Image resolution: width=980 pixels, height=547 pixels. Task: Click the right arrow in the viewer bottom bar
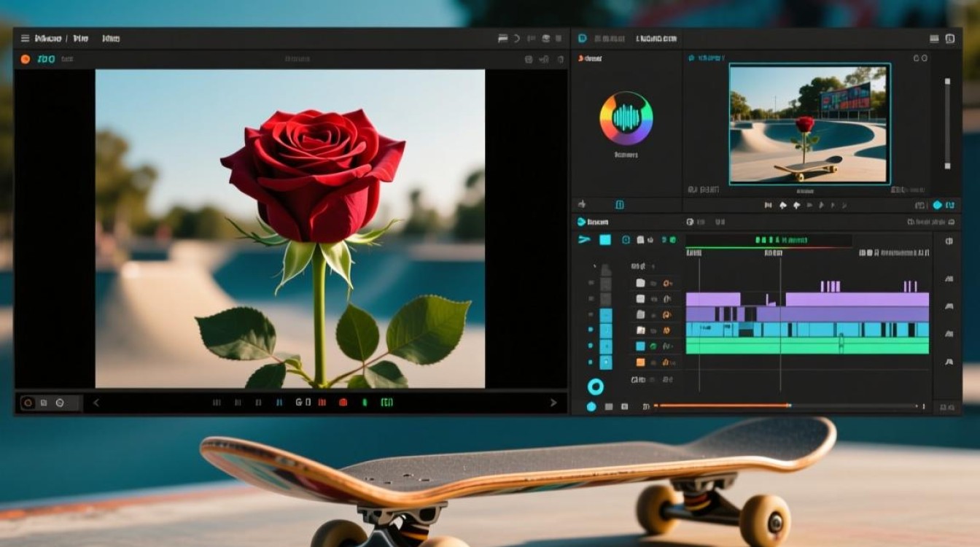point(553,403)
